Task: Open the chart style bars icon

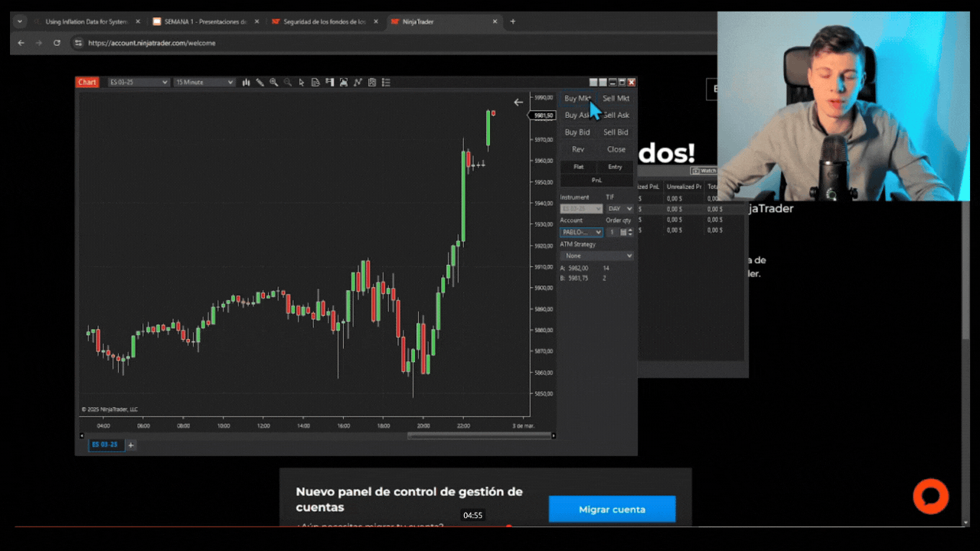Action: pos(246,82)
